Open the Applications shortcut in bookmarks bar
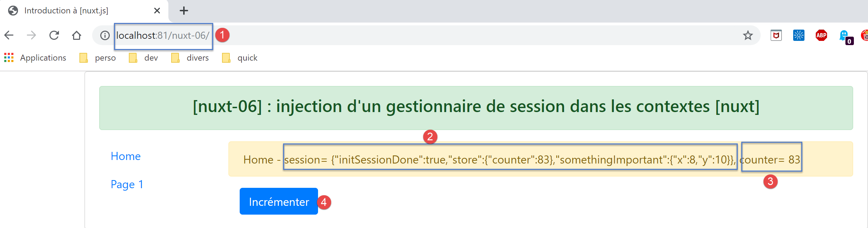This screenshot has width=868, height=228. [x=35, y=58]
